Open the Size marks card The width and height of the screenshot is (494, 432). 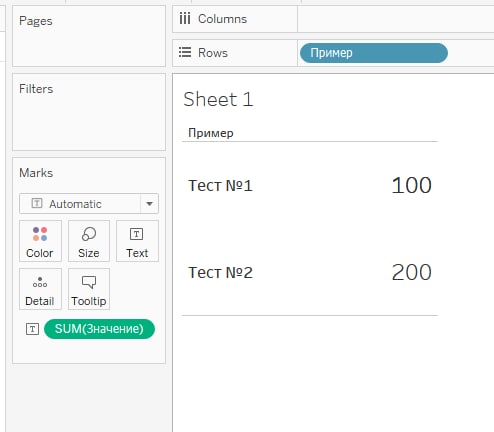(x=89, y=241)
